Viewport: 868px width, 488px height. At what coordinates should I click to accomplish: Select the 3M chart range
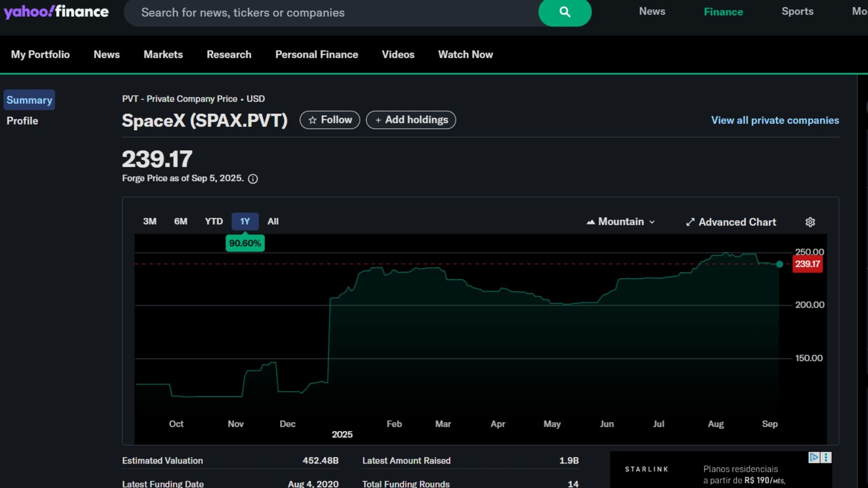pyautogui.click(x=150, y=221)
